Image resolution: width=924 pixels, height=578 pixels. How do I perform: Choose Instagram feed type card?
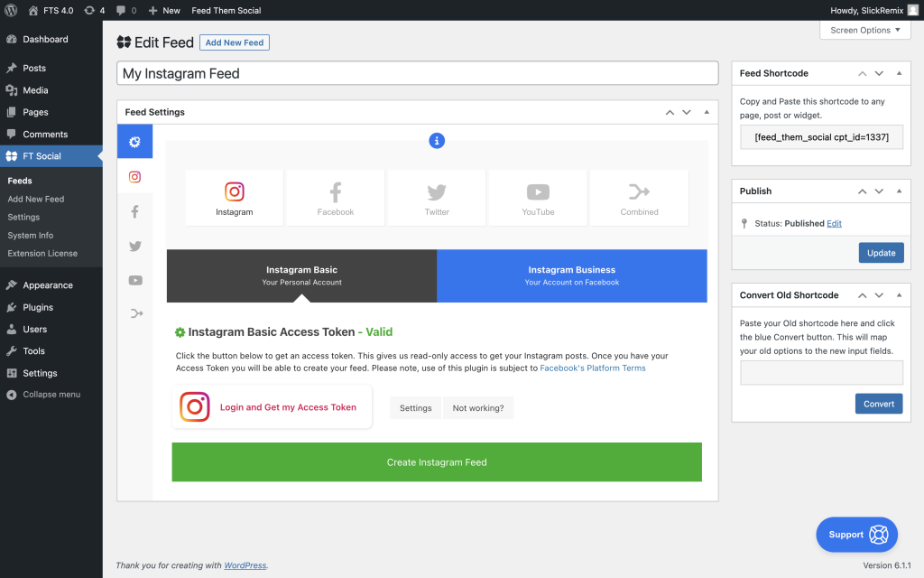(x=234, y=198)
